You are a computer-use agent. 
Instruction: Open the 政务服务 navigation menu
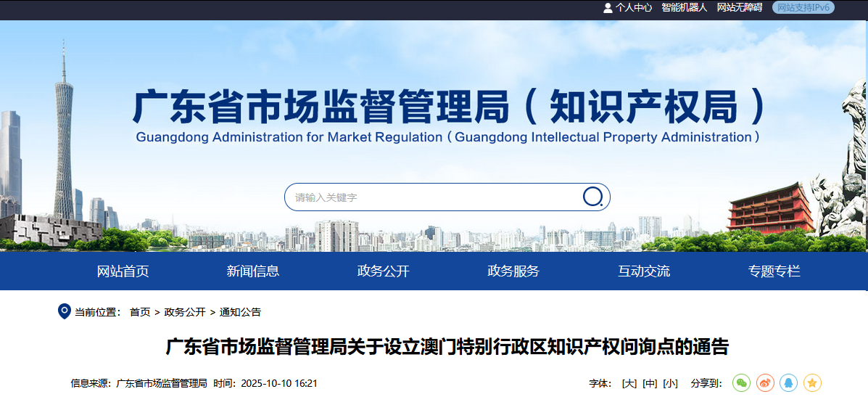click(x=513, y=271)
